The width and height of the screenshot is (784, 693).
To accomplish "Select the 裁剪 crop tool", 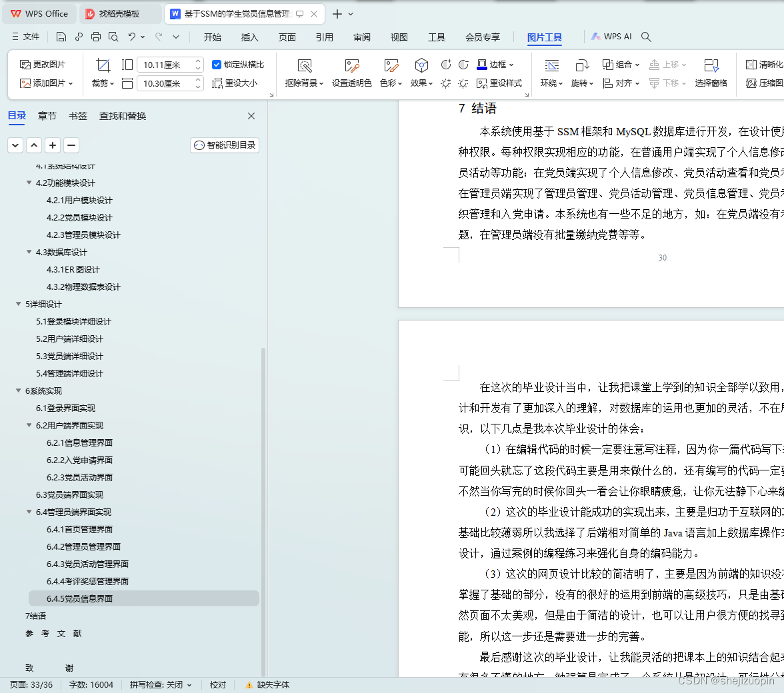I will [103, 73].
